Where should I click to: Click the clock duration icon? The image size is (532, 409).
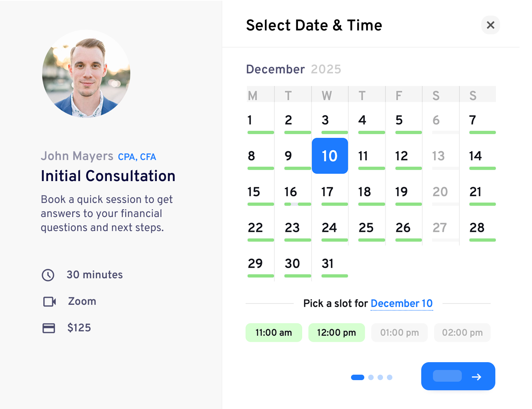point(48,275)
